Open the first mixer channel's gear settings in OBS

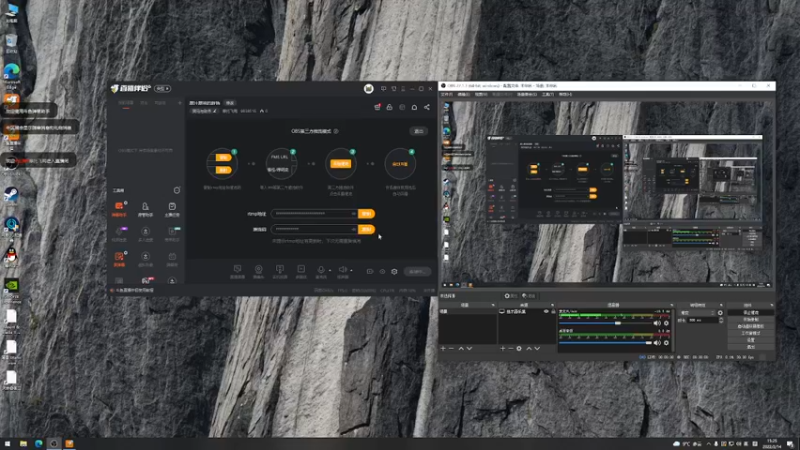coord(666,323)
